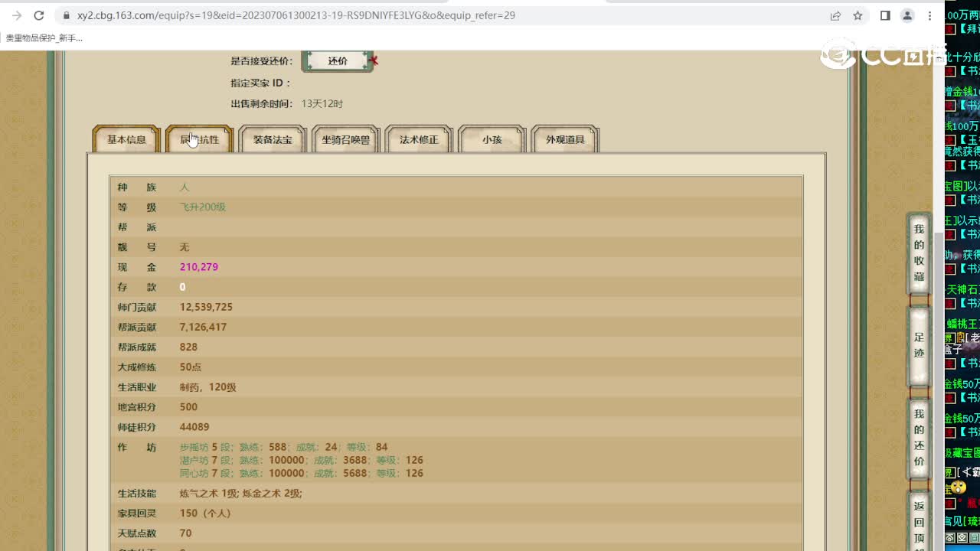Select the 法术修正 tab
Screen dimensions: 980x551
click(x=419, y=140)
